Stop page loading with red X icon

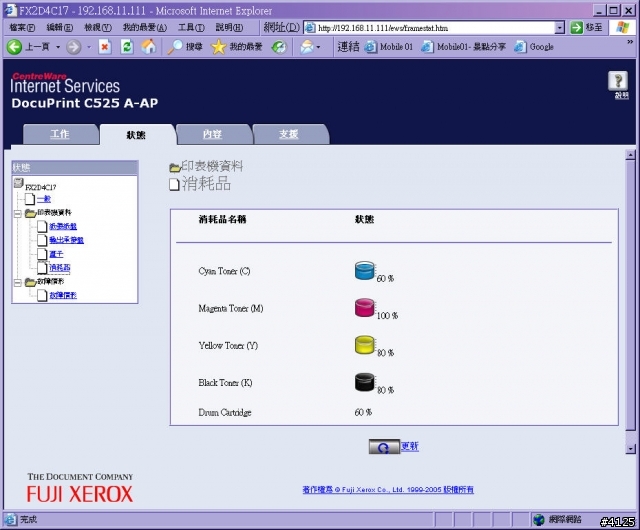tap(105, 47)
